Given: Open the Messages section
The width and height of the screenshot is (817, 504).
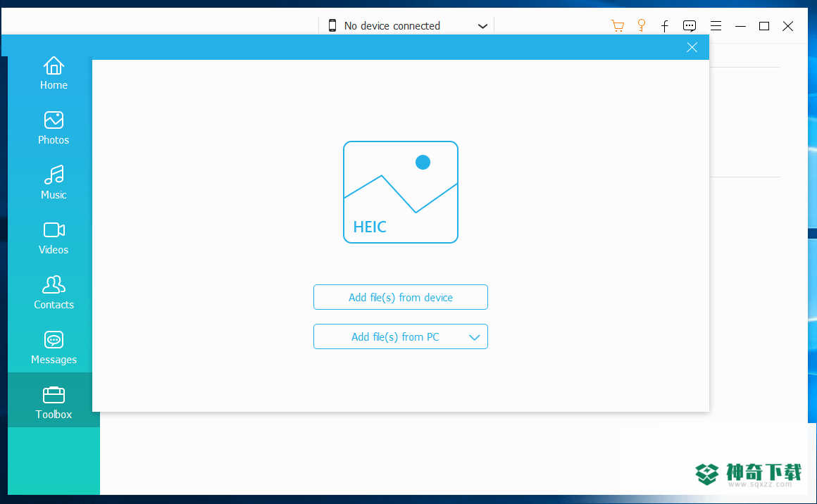Looking at the screenshot, I should pyautogui.click(x=54, y=348).
